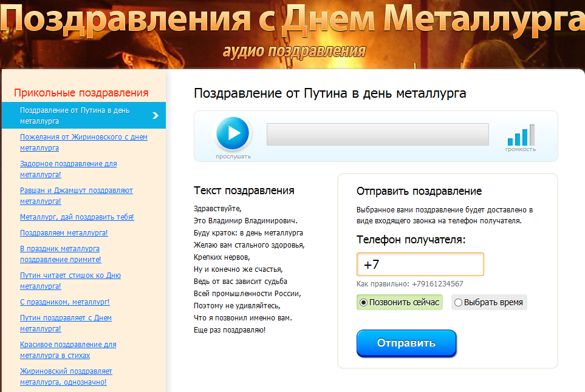This screenshot has height=392, width=585.
Task: Click the example hint 'Как правильно: +79161234567'
Action: 409,284
